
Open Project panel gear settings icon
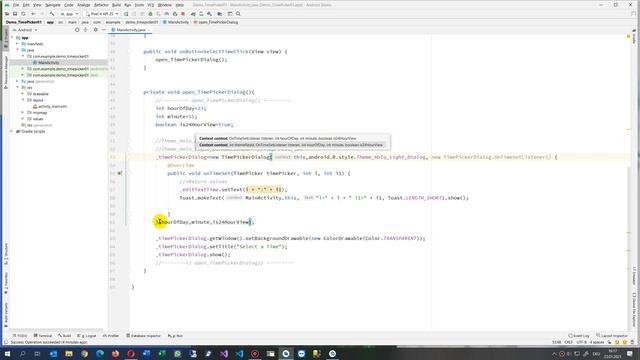pos(96,30)
